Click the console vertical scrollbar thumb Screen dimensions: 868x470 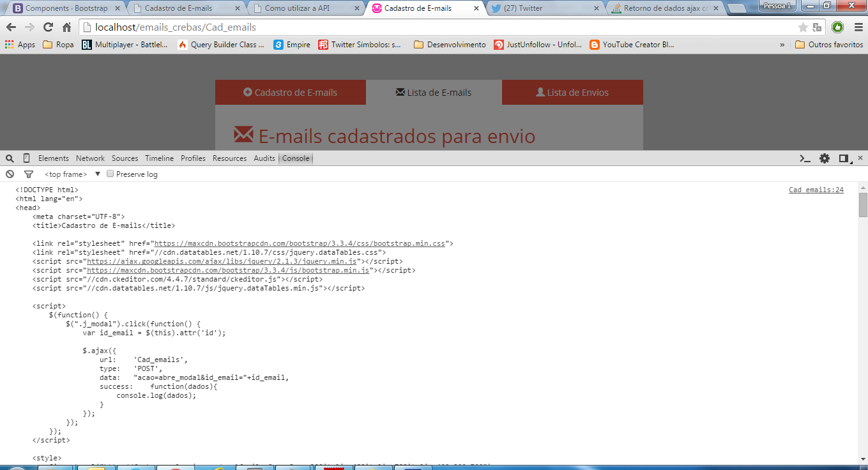[863, 205]
